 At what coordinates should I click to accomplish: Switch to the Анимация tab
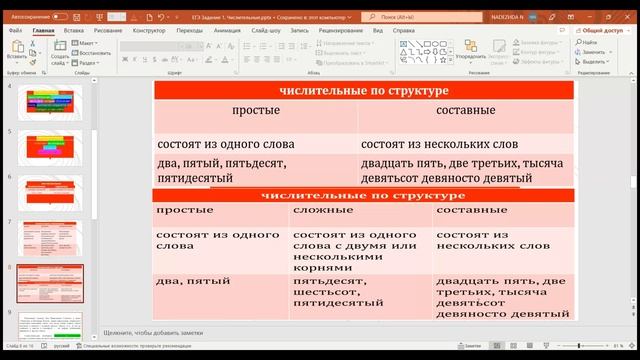(x=227, y=31)
